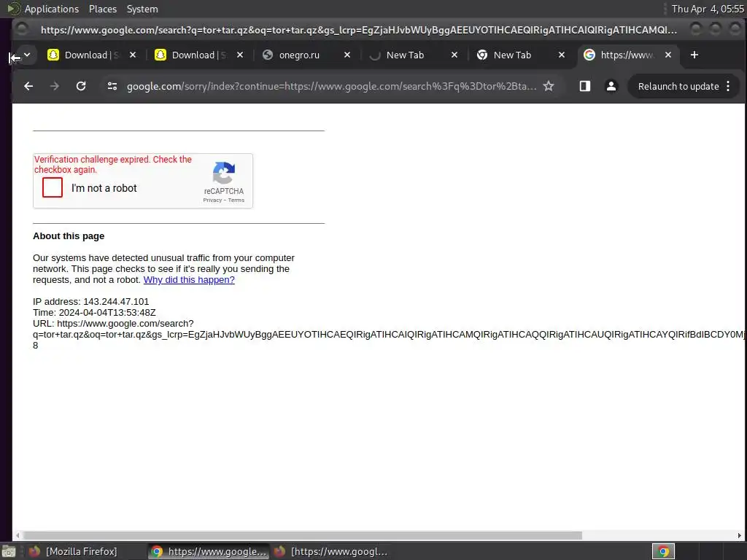Bookmark this tab with star icon
This screenshot has height=560, width=747.
coord(549,86)
